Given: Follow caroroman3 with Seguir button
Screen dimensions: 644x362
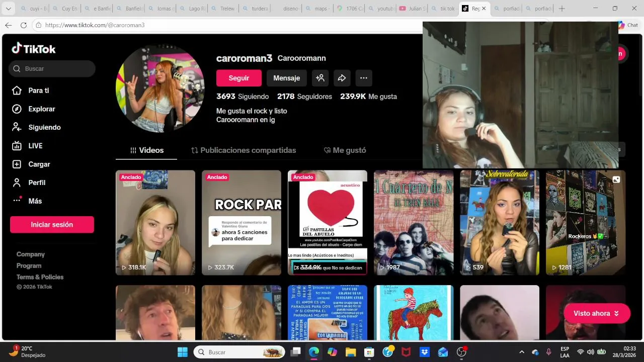Looking at the screenshot, I should pos(239,78).
